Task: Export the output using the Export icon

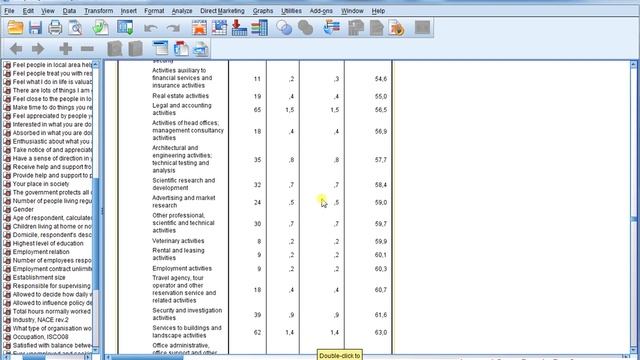Action: click(100, 28)
